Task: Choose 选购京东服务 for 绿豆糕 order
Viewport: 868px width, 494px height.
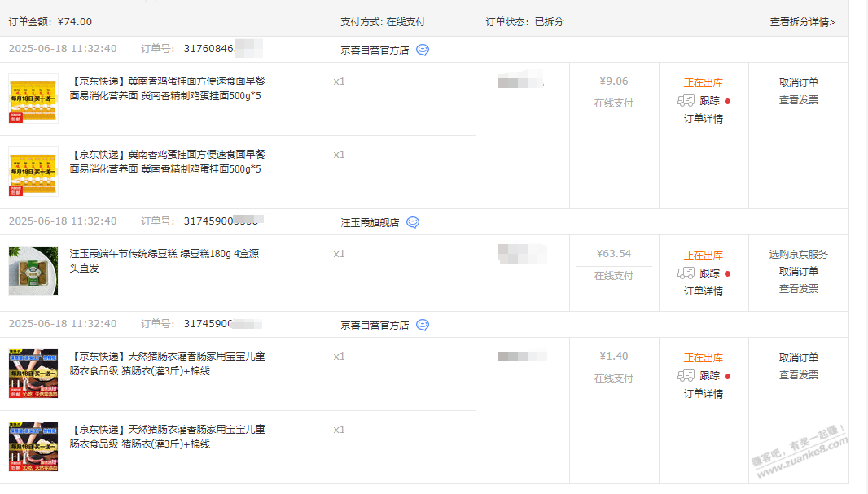Action: 798,255
